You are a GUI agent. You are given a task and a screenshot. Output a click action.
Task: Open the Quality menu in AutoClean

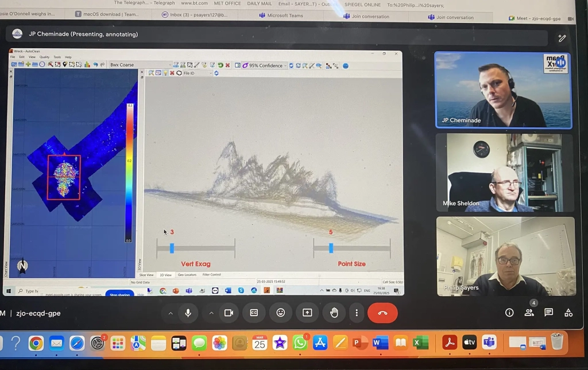(44, 57)
